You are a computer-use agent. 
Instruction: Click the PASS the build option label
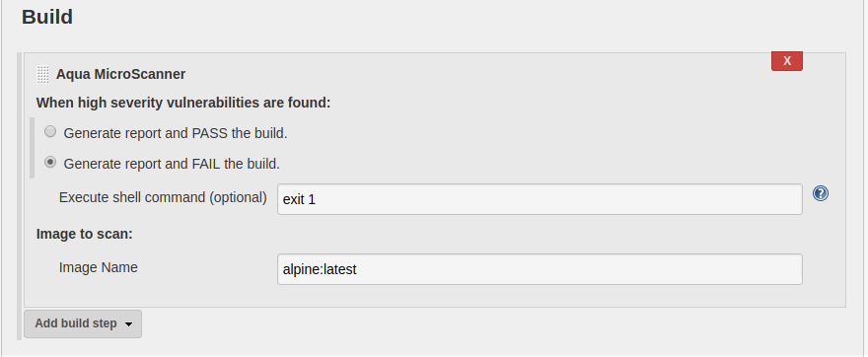176,133
